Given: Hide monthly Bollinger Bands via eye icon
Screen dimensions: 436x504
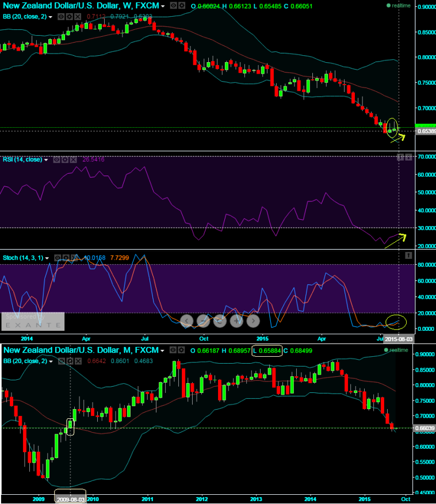Looking at the screenshot, I should point(62,361).
